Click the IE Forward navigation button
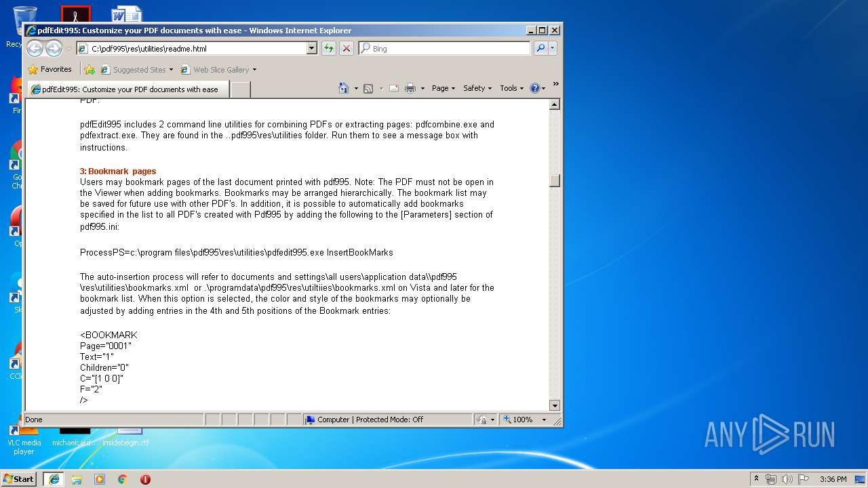Image resolution: width=868 pixels, height=488 pixels. pos(54,48)
